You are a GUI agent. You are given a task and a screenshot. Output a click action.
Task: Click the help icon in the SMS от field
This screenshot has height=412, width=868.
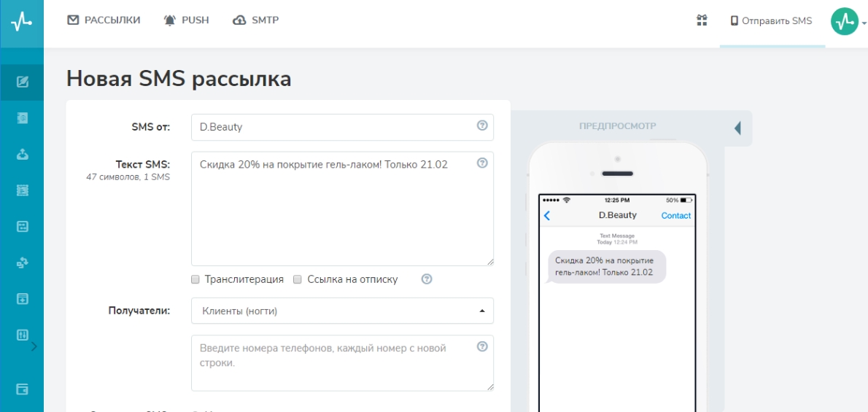[x=481, y=126]
